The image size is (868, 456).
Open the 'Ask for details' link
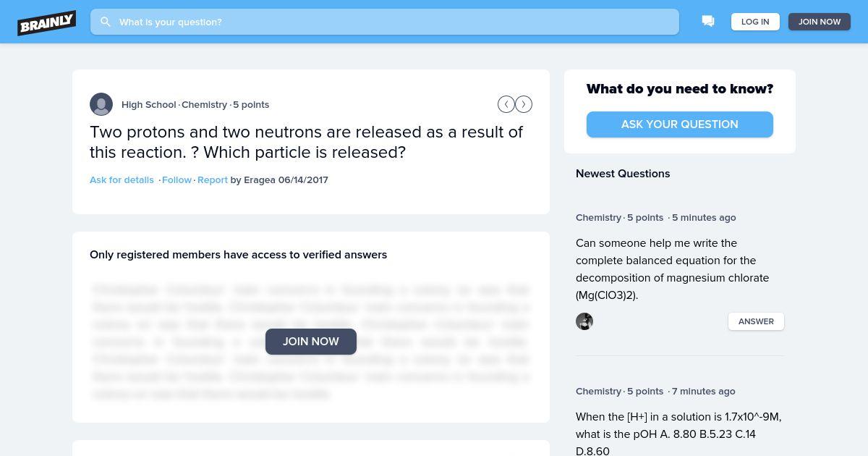coord(122,180)
